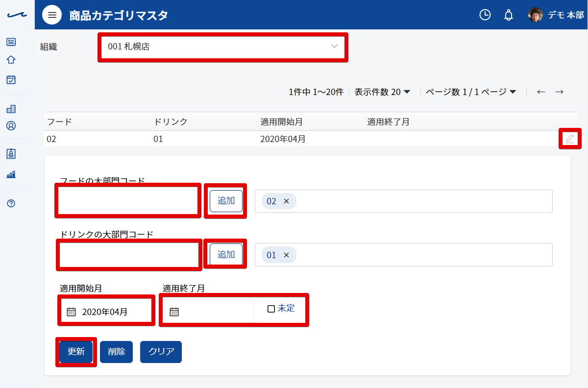Open the hamburger menu button

(52, 15)
